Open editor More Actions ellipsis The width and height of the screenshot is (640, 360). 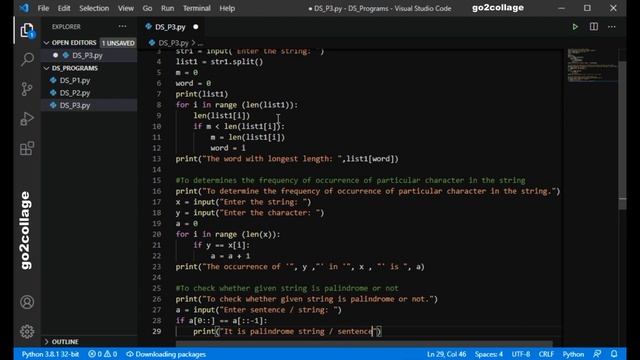point(611,27)
